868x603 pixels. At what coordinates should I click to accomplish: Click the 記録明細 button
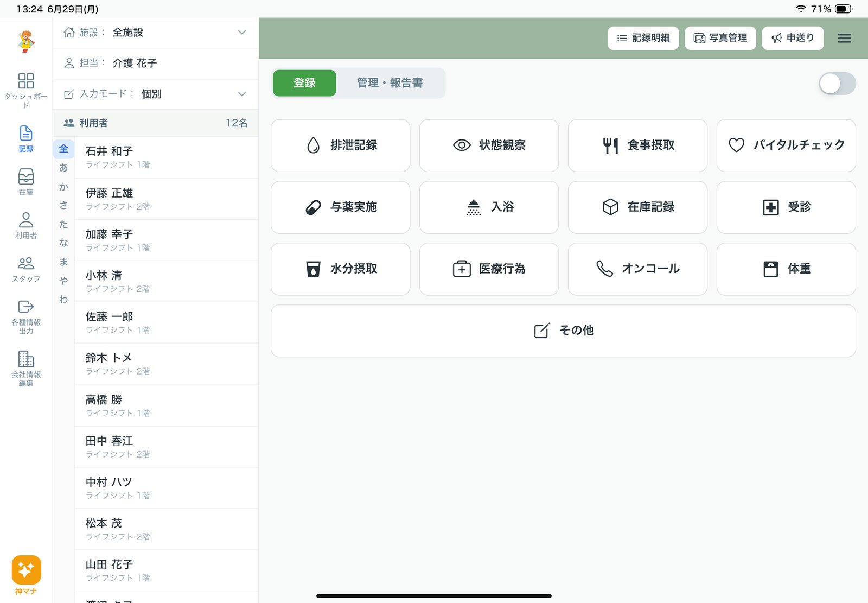tap(643, 38)
